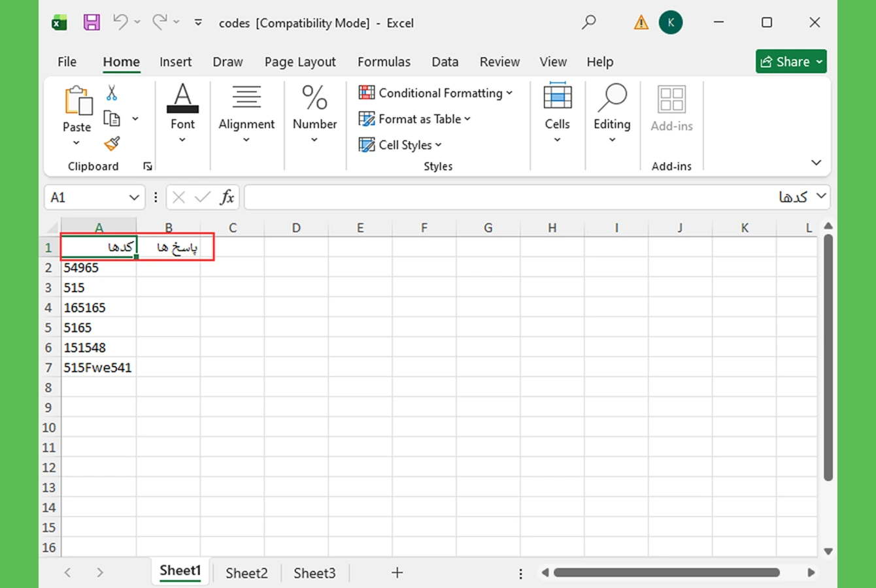This screenshot has height=588, width=876.
Task: Open the Alignment group button
Action: click(246, 114)
